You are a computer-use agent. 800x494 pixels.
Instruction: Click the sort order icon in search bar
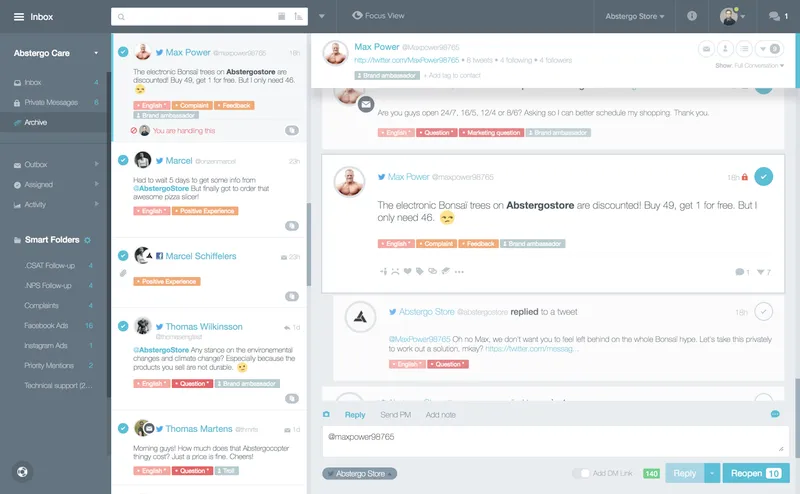pos(298,16)
